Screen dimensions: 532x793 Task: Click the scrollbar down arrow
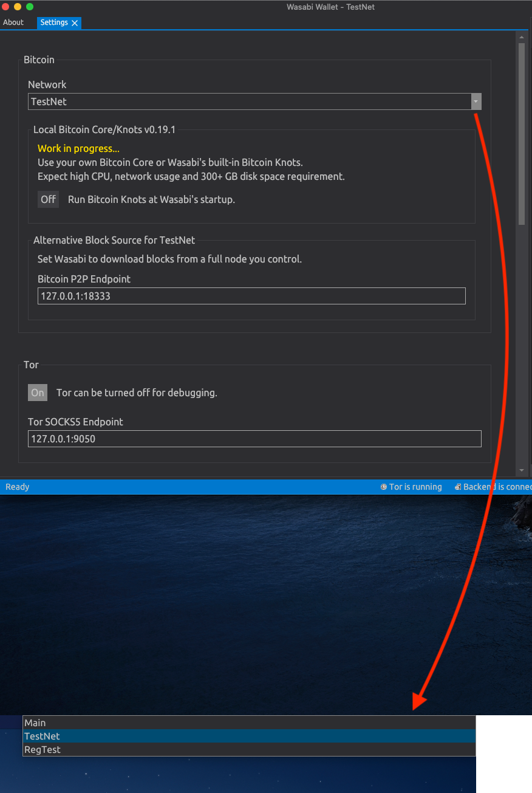point(521,471)
